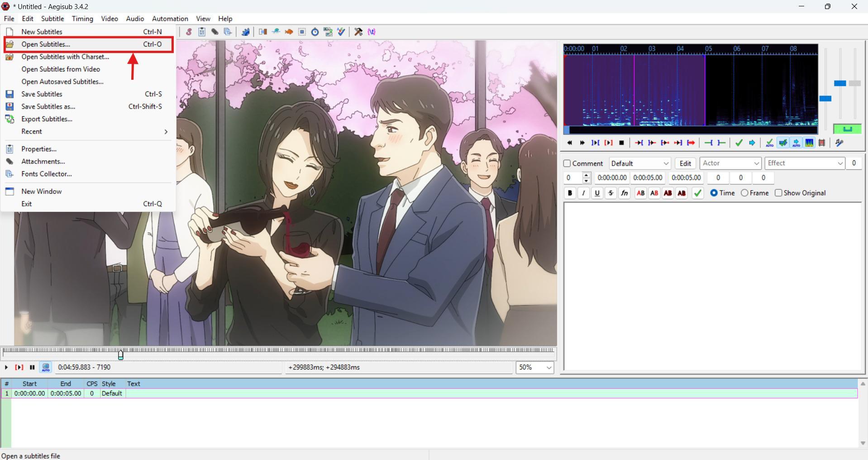Click the paperclip Attachments toolbar icon
Image resolution: width=868 pixels, height=460 pixels.
(215, 32)
